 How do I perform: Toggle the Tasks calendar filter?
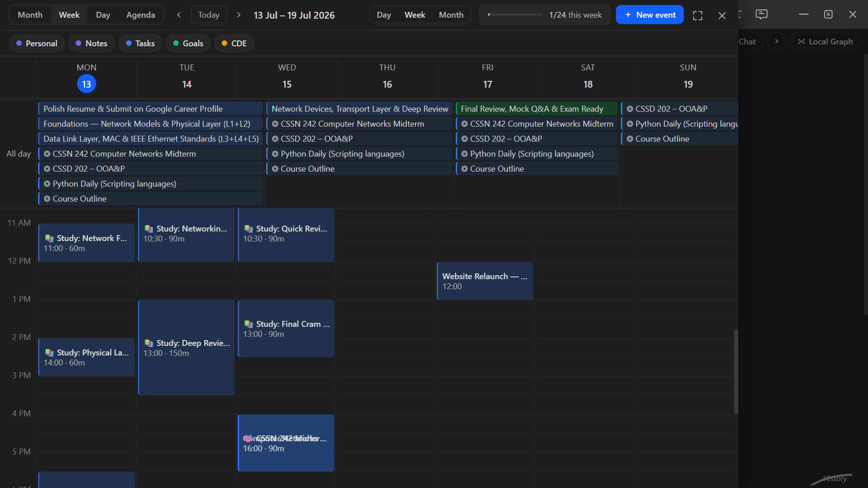pyautogui.click(x=140, y=43)
